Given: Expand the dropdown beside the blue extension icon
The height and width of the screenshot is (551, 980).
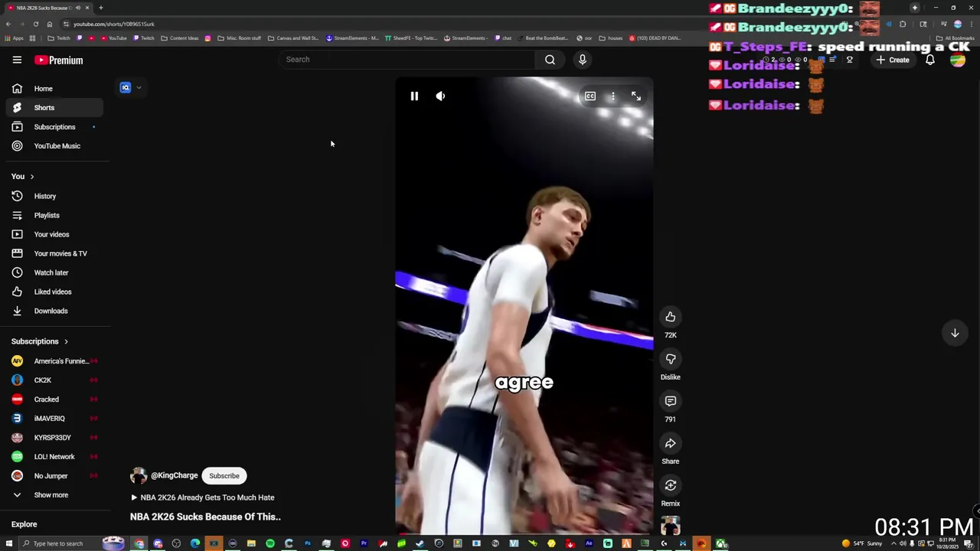Looking at the screenshot, I should click(139, 88).
